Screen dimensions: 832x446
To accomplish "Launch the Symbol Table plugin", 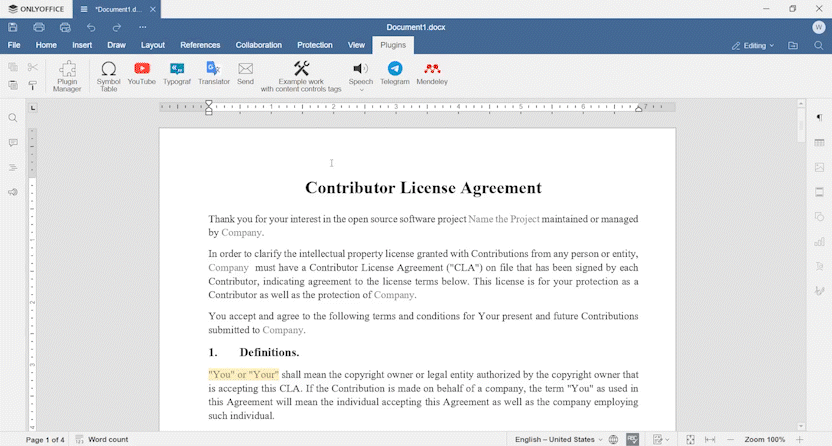I will 109,75.
